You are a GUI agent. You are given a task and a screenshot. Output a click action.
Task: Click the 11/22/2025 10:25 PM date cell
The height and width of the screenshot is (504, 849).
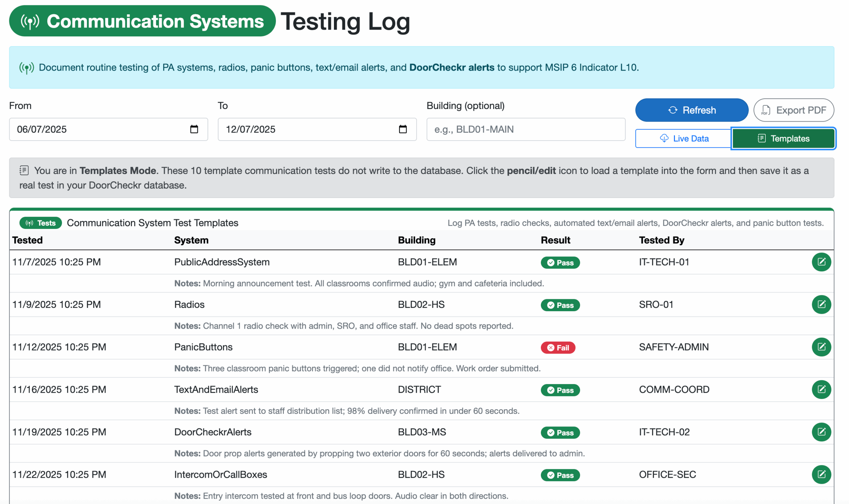59,474
